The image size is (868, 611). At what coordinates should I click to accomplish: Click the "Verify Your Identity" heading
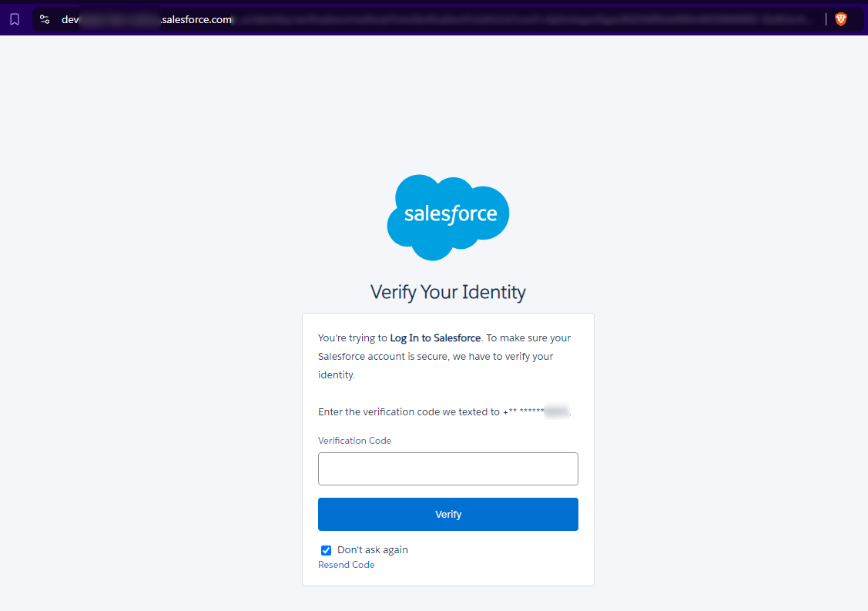pos(447,293)
